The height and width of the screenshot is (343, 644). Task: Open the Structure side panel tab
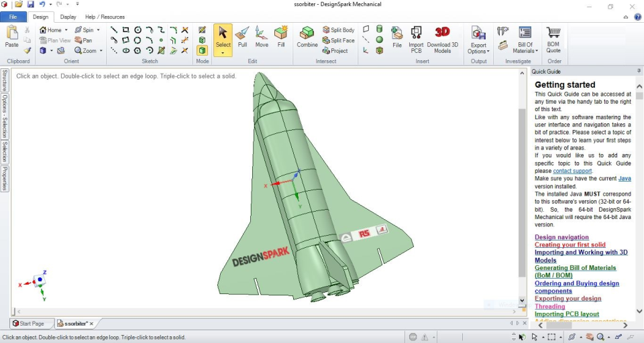[5, 80]
